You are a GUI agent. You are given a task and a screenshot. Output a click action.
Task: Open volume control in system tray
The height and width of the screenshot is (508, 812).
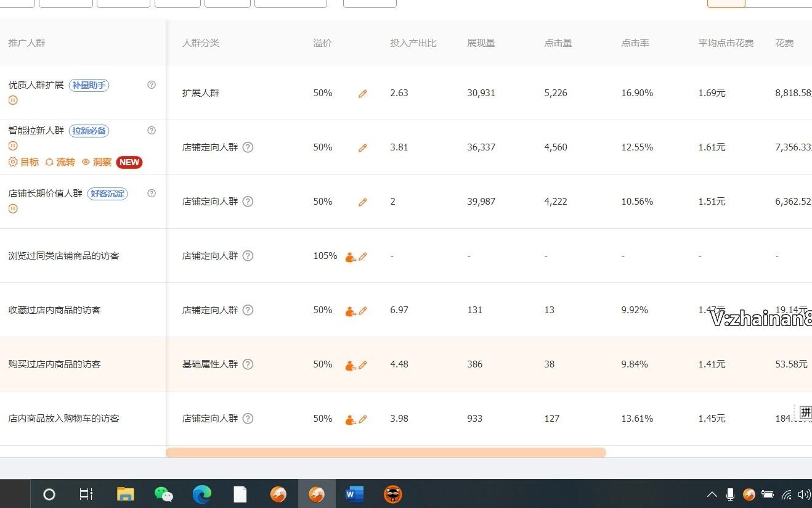804,494
